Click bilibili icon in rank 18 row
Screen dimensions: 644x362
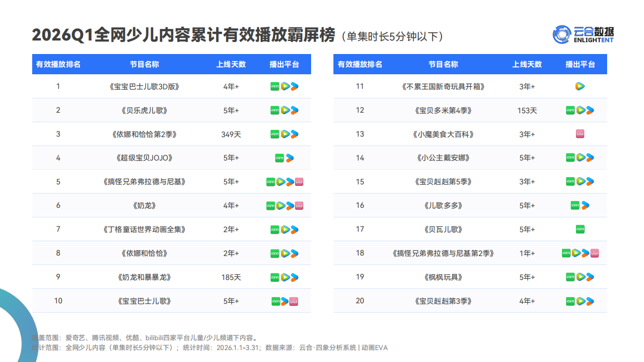[595, 253]
